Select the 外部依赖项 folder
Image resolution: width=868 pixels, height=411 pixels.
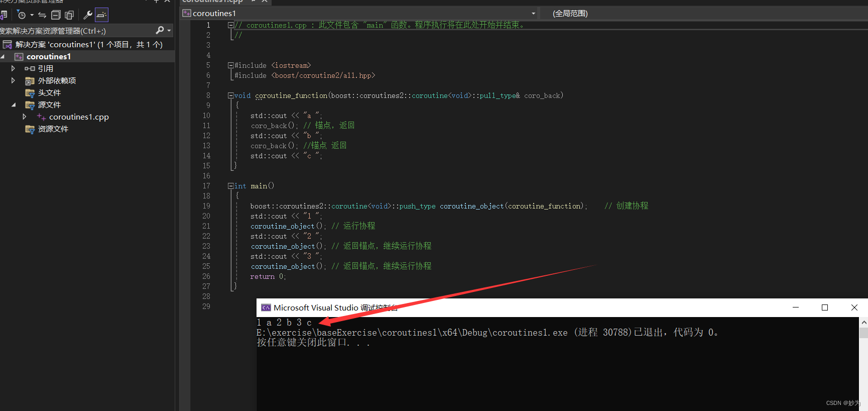coord(57,81)
